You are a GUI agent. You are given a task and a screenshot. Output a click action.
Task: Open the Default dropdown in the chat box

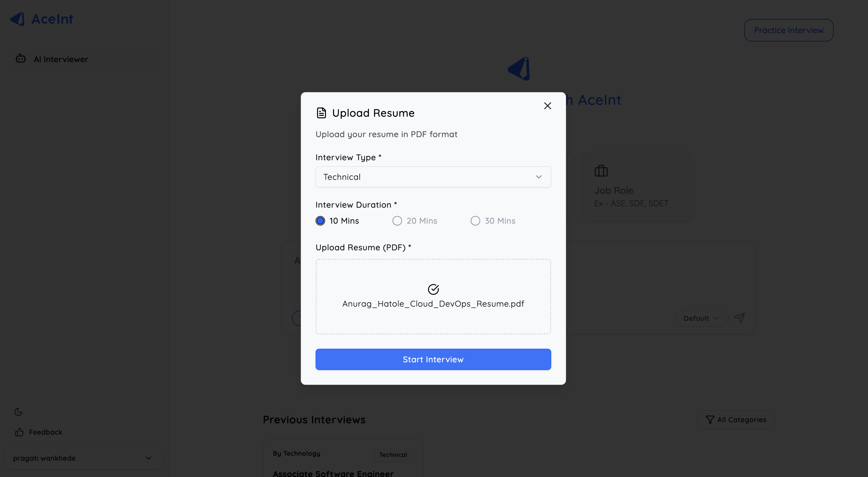coord(702,318)
